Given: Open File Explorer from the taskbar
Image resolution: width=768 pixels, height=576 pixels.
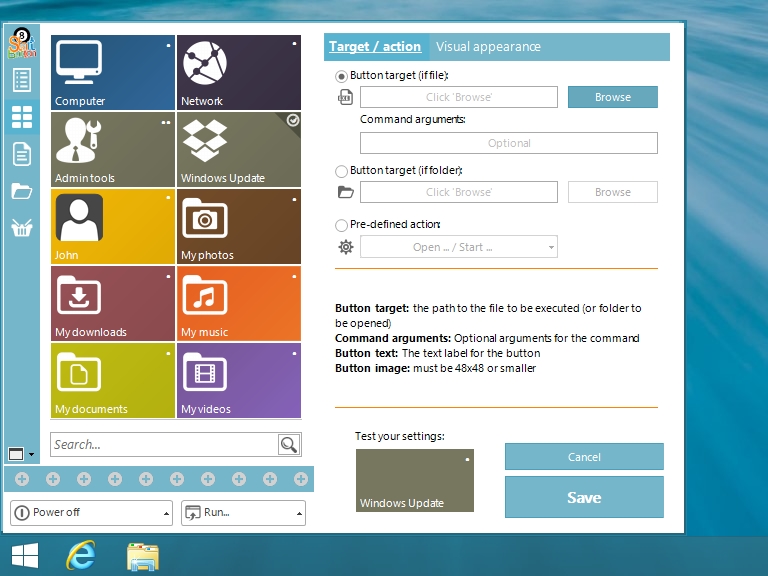Looking at the screenshot, I should tap(143, 556).
